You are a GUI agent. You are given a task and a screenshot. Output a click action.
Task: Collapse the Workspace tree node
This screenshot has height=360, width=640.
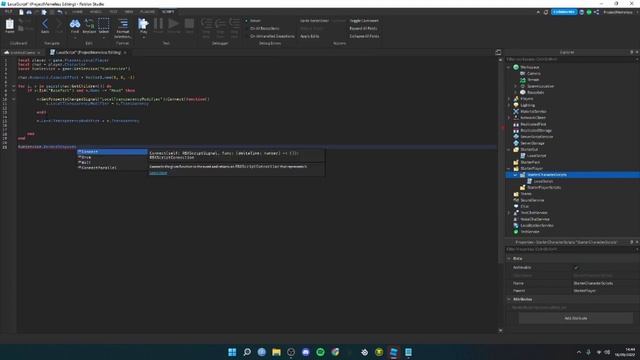tap(509, 67)
